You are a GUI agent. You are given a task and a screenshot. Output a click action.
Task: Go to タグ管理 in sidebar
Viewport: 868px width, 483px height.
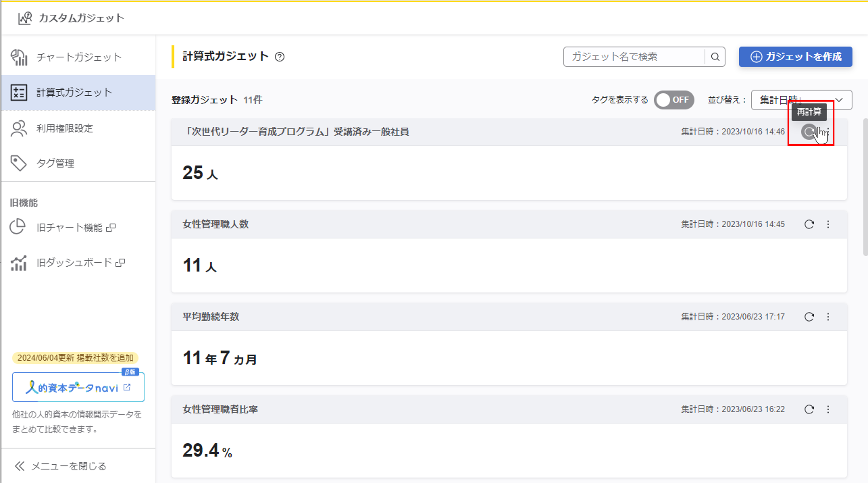coord(55,163)
